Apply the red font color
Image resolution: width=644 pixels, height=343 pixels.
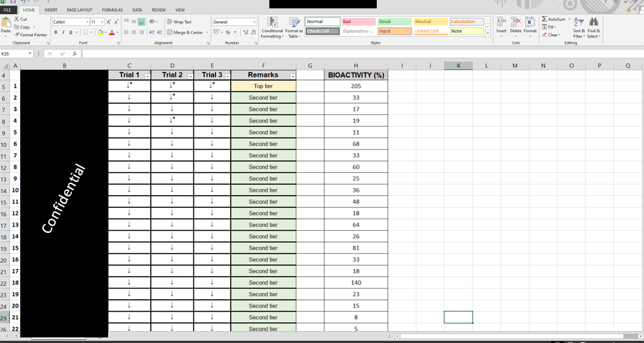click(112, 32)
